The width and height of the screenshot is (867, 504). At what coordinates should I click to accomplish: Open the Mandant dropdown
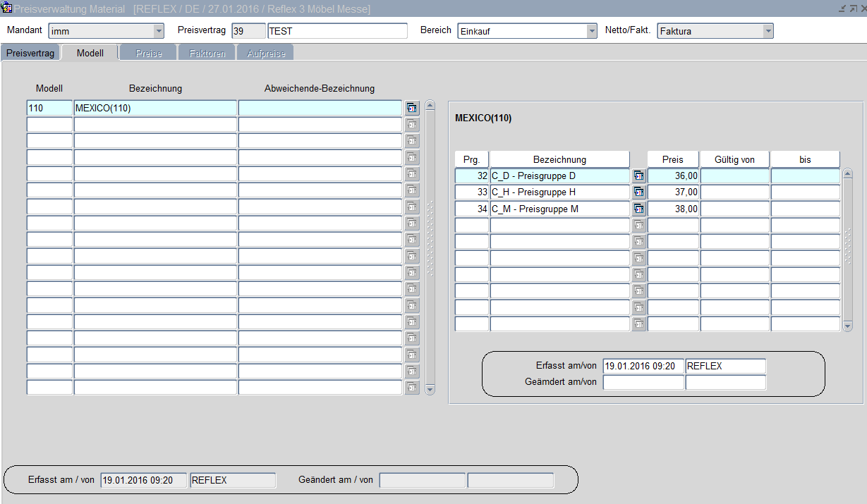[158, 31]
